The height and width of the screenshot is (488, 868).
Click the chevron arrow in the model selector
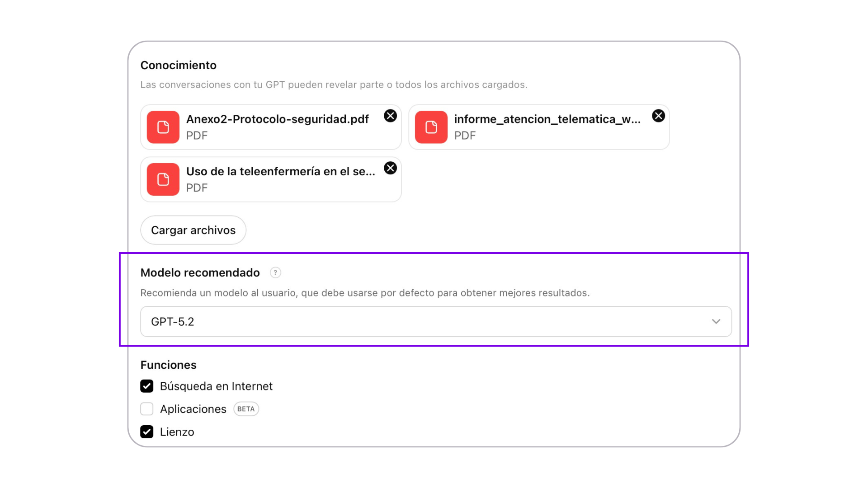click(716, 321)
